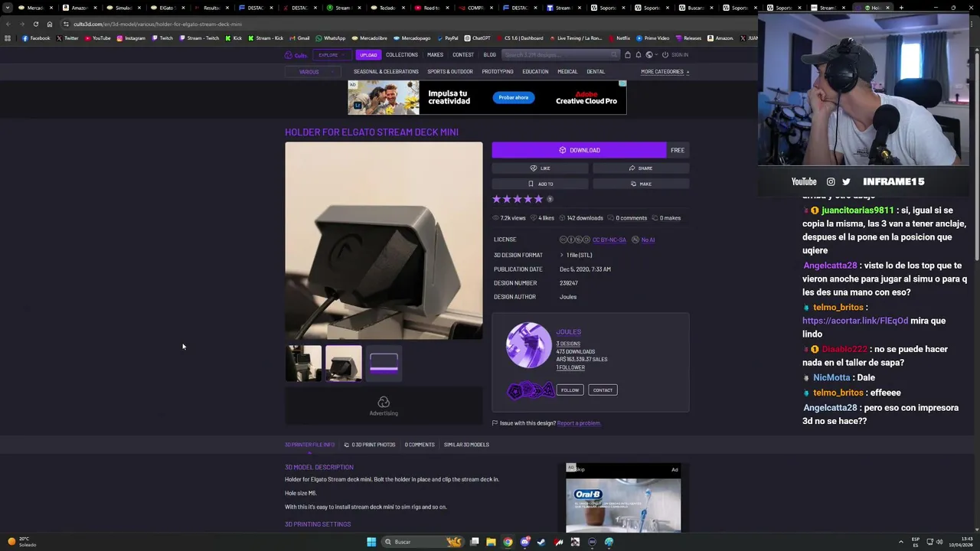This screenshot has height=551, width=980.
Task: Click the browser home icon
Action: click(x=50, y=24)
